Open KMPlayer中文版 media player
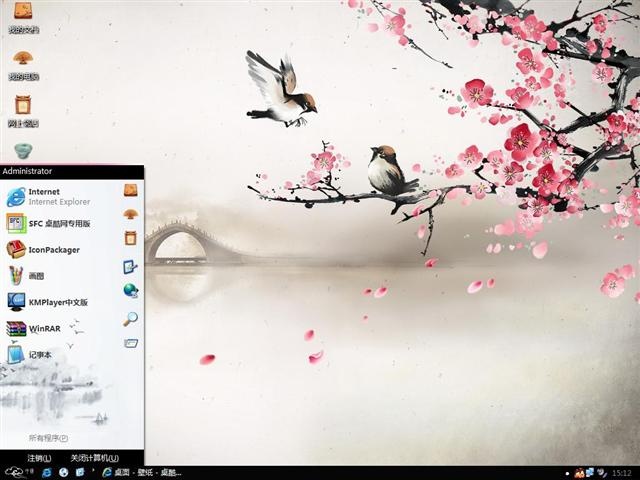The width and height of the screenshot is (640, 480). pos(47,302)
